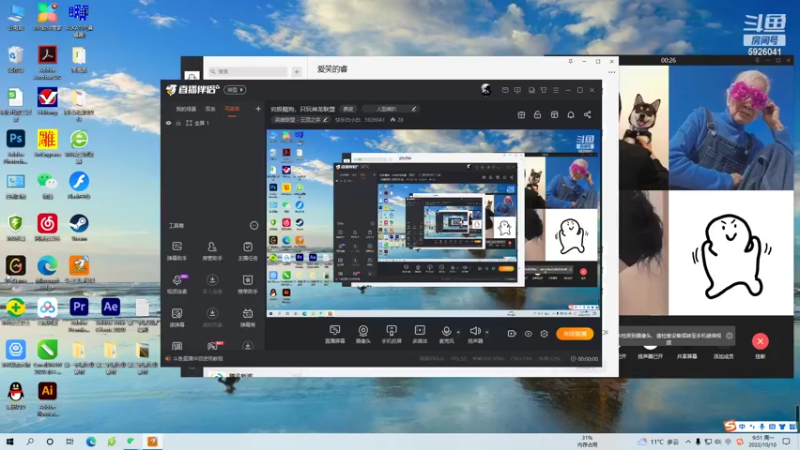
Task: Open the gift box icon in header toolbar
Action: click(x=521, y=115)
